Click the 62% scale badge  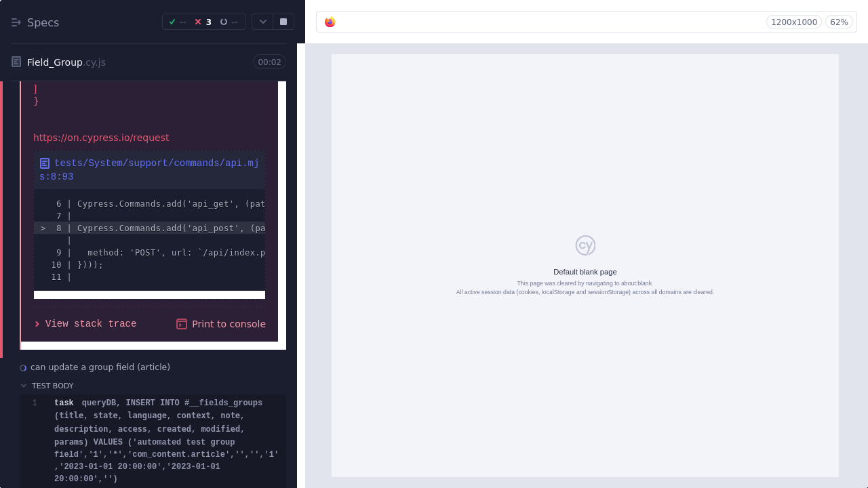840,22
